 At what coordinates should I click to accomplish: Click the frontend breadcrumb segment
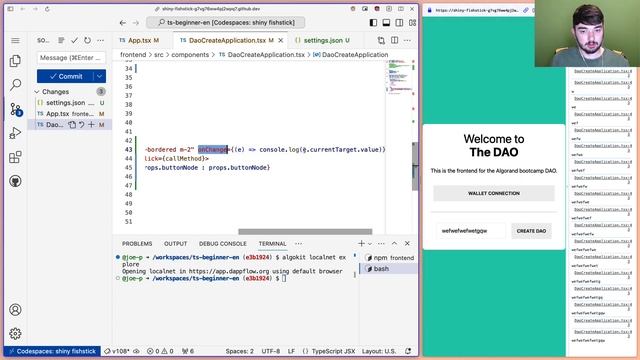(x=133, y=55)
